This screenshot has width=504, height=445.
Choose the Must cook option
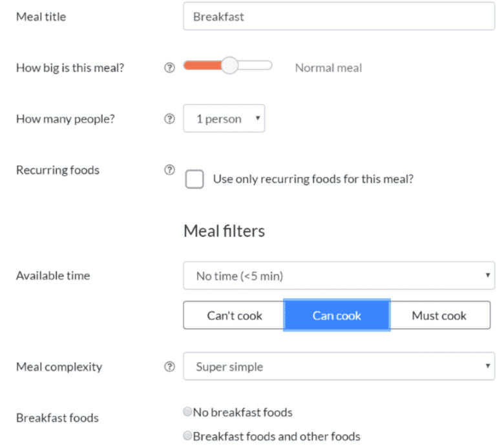440,315
